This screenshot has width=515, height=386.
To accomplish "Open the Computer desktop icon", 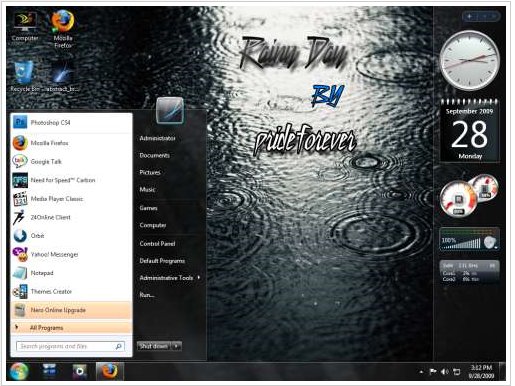I will coord(25,27).
